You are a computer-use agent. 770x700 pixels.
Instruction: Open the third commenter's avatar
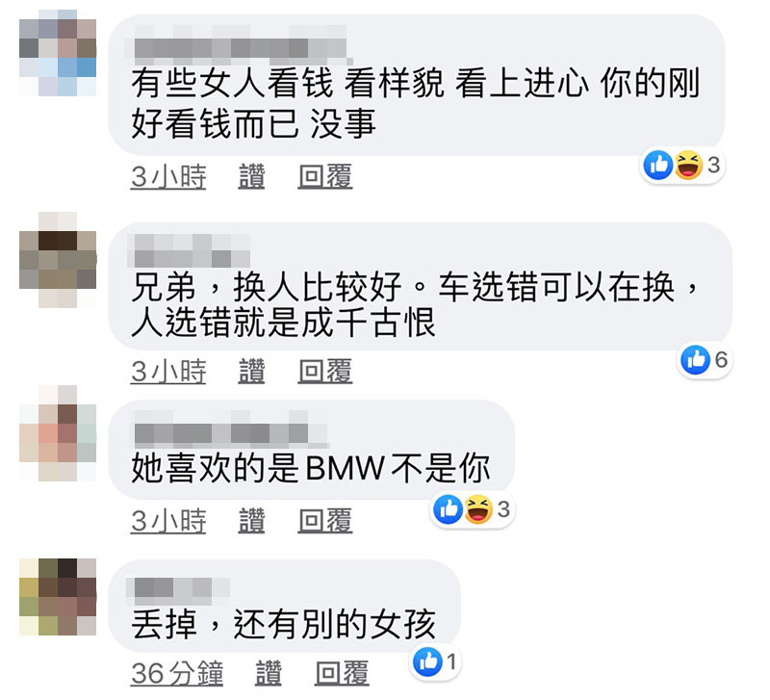point(58,433)
